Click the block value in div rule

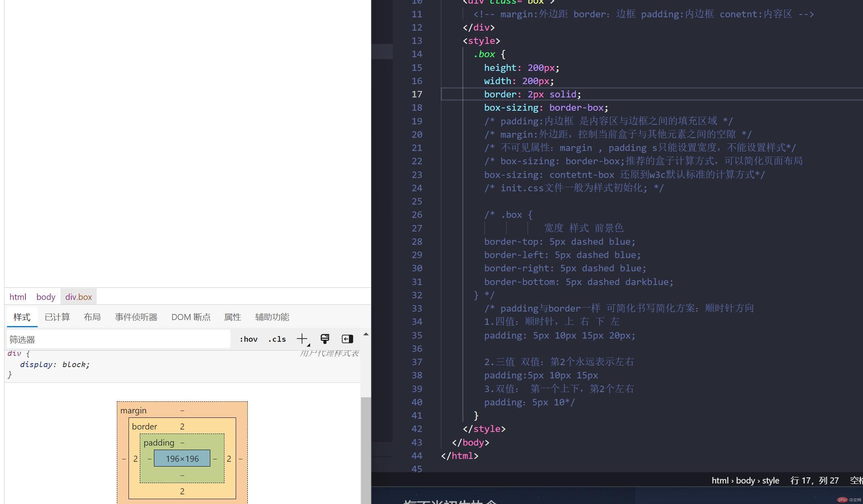[x=74, y=364]
